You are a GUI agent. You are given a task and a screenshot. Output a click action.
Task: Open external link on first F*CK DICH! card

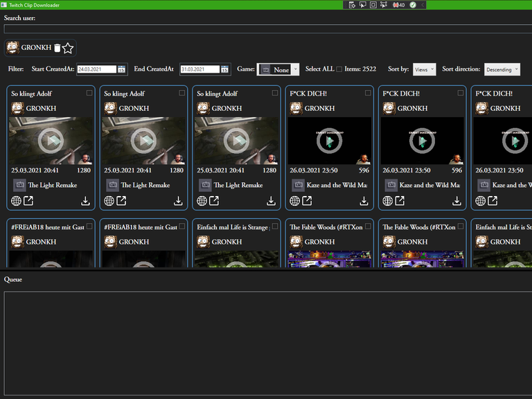pos(307,201)
